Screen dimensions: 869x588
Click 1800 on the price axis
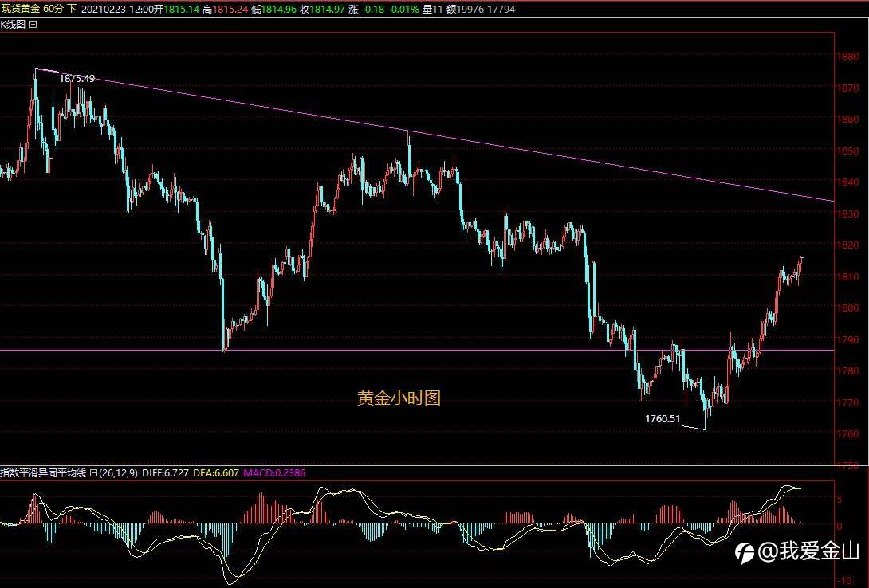click(848, 308)
